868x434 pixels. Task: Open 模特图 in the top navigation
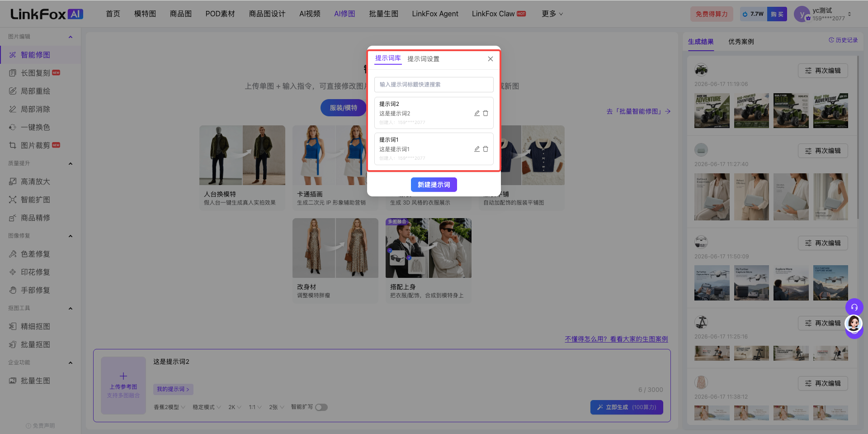point(145,14)
